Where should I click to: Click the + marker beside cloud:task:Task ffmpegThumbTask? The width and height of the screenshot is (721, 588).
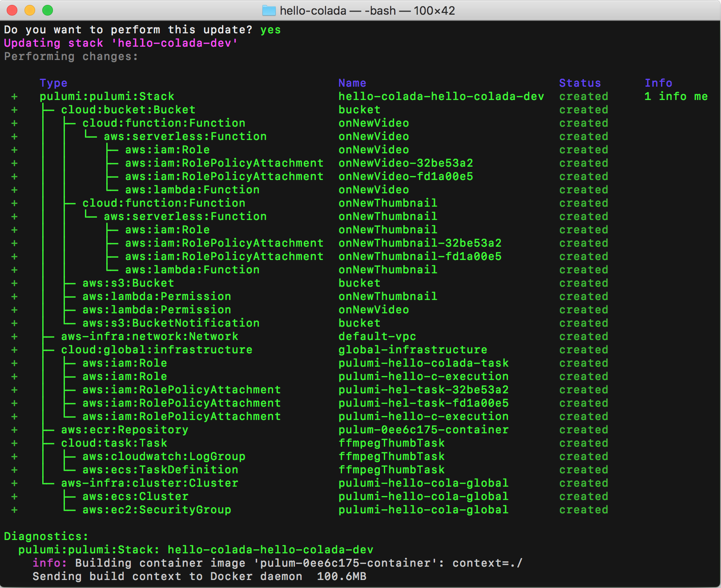[14, 443]
